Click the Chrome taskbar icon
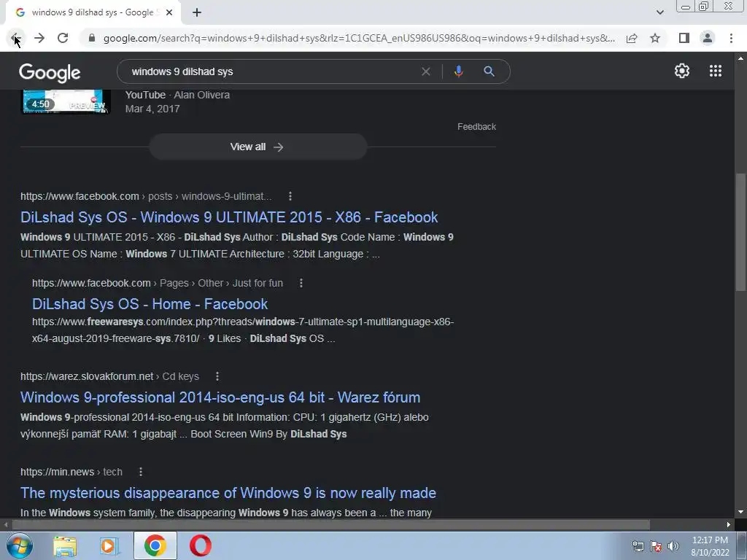This screenshot has height=560, width=747. 155,545
